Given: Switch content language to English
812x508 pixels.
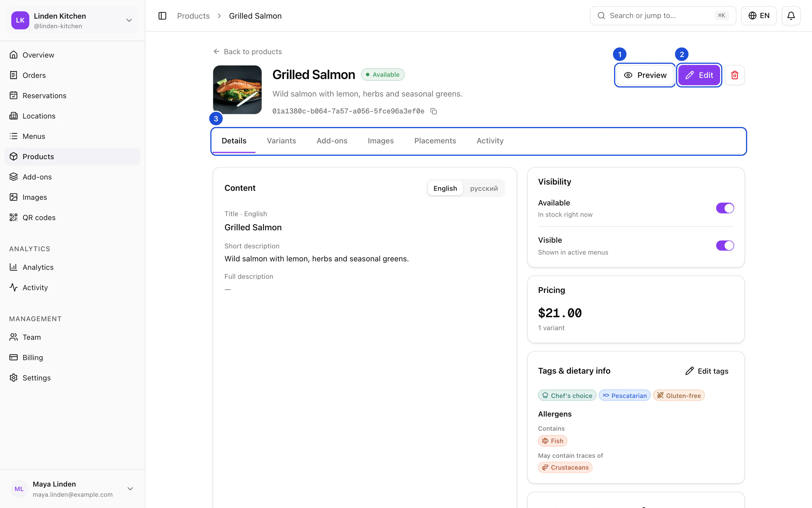Looking at the screenshot, I should pyautogui.click(x=445, y=188).
